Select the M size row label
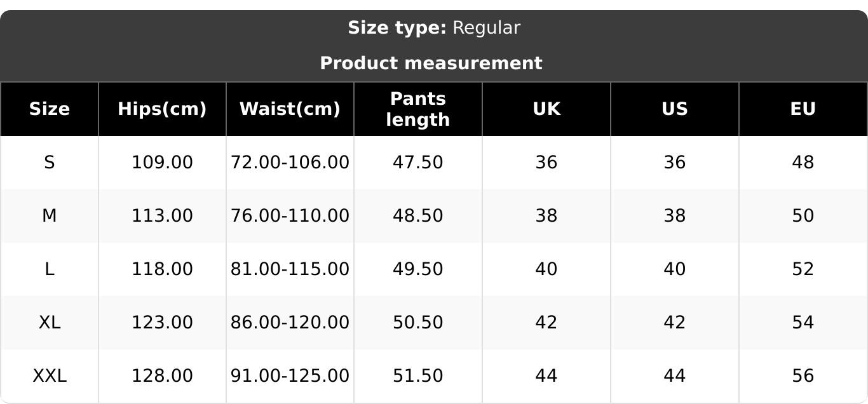Screen dimensions: 868x404 point(50,216)
